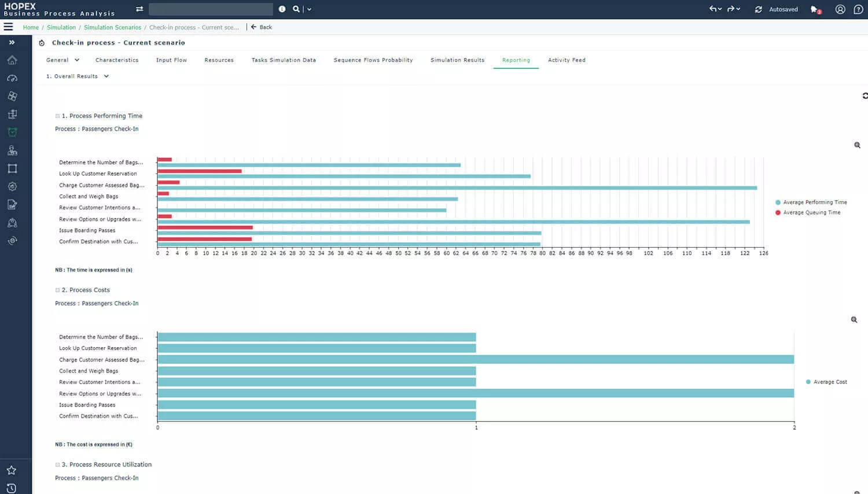The width and height of the screenshot is (868, 494).
Task: Toggle Average Performing Time legend entry
Action: pyautogui.click(x=811, y=202)
